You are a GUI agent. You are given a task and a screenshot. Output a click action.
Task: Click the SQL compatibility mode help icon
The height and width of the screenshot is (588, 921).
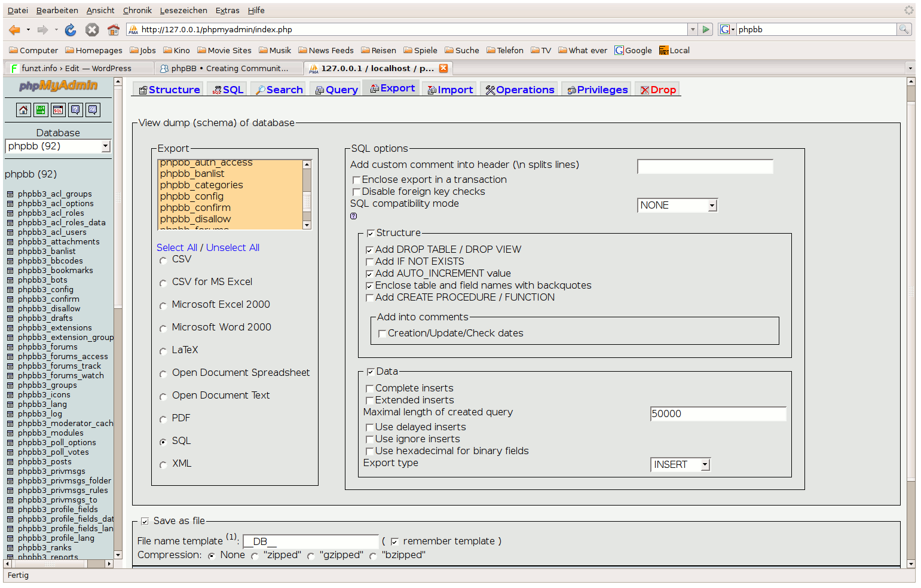click(x=354, y=216)
